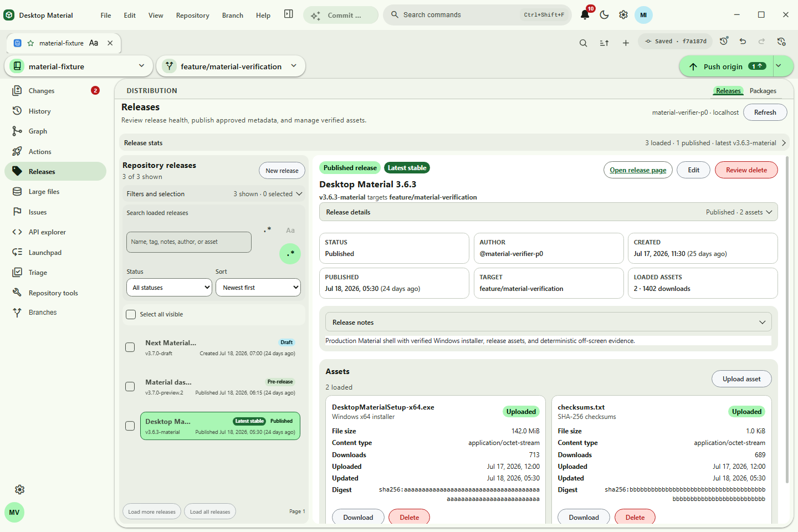Open the history settings clock-gear icon

781,42
